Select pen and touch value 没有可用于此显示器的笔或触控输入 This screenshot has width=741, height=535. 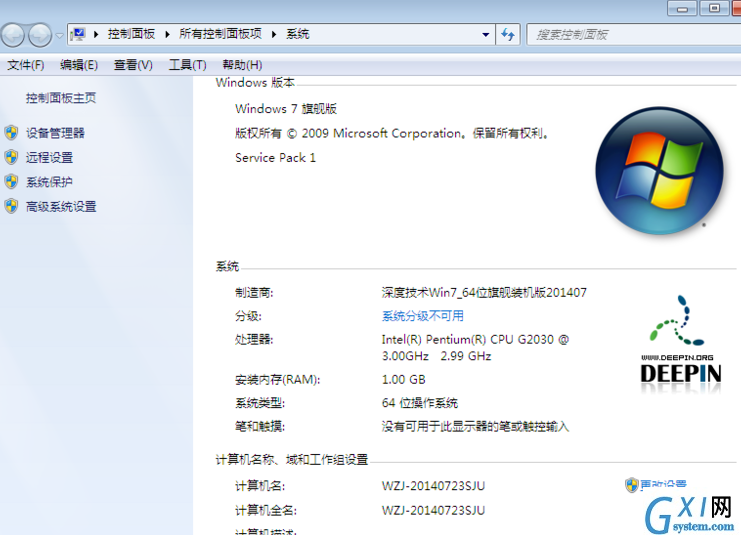(x=475, y=427)
